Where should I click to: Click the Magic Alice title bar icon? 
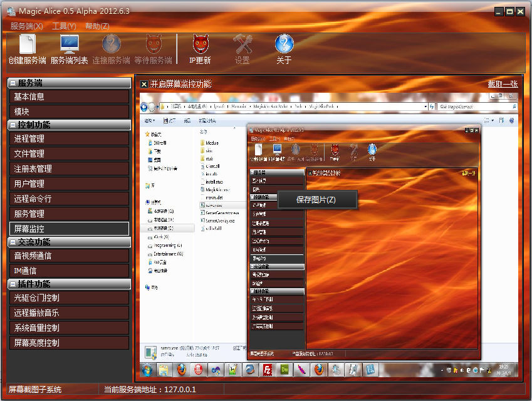coord(11,11)
